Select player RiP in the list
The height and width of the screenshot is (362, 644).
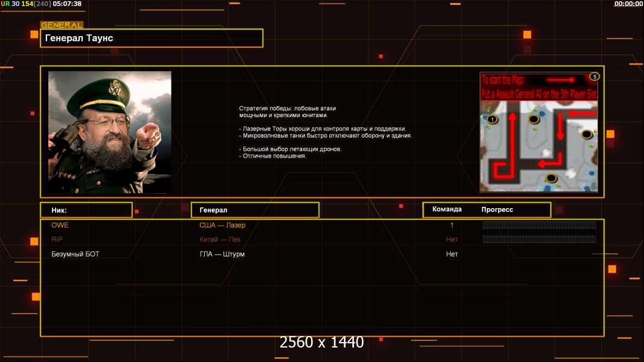click(57, 240)
